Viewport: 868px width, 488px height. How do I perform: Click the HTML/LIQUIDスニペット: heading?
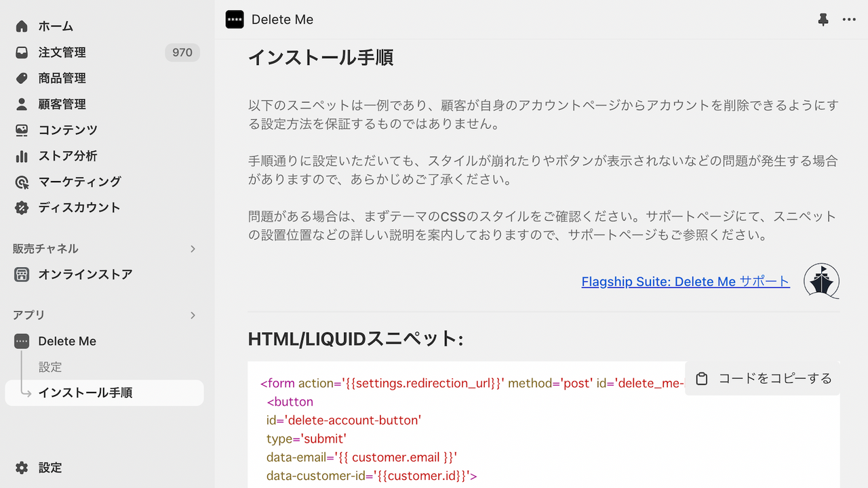click(355, 339)
